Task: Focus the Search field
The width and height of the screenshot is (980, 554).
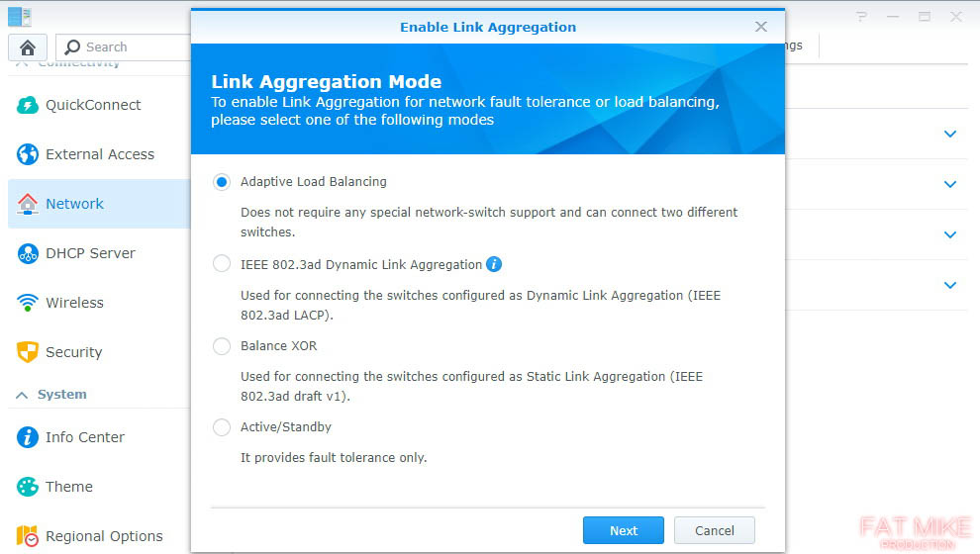Action: (123, 47)
